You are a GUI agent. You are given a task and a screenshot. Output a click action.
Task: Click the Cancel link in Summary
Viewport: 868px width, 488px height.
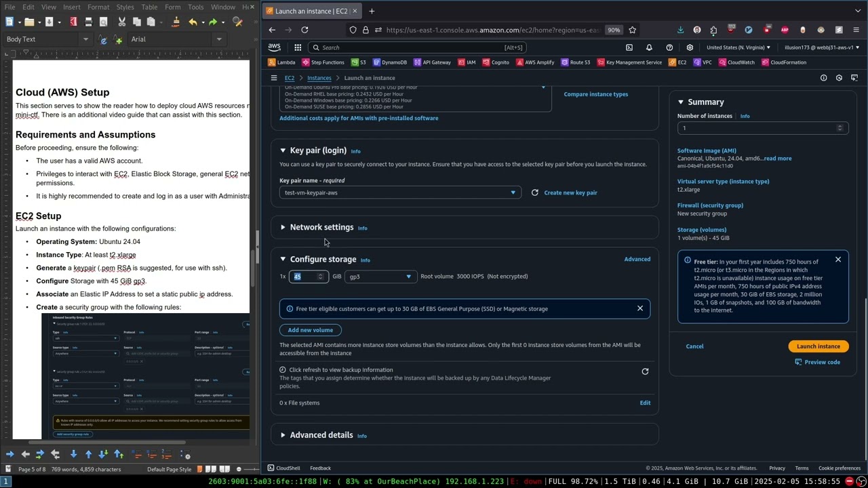click(694, 346)
